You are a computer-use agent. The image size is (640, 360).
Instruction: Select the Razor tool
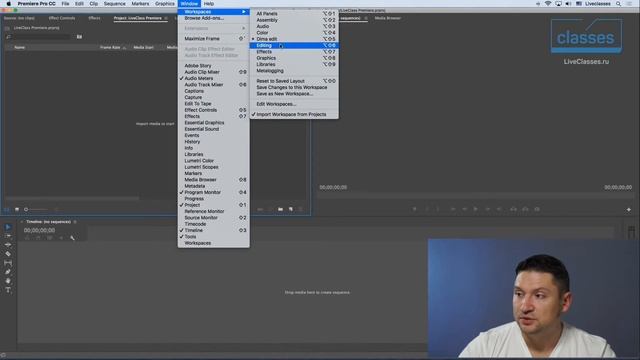(8, 254)
